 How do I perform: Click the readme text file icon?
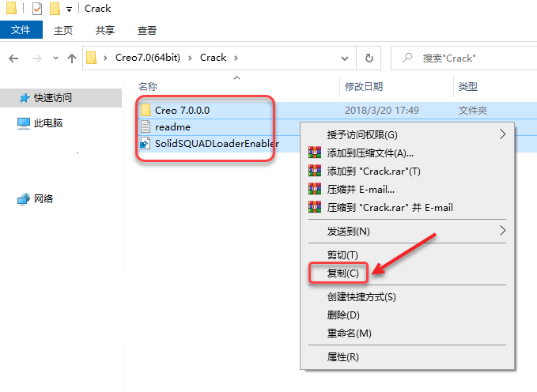[146, 126]
